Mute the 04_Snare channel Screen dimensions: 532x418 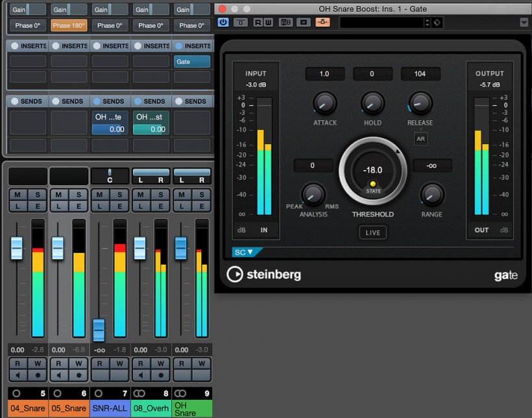[x=18, y=195]
